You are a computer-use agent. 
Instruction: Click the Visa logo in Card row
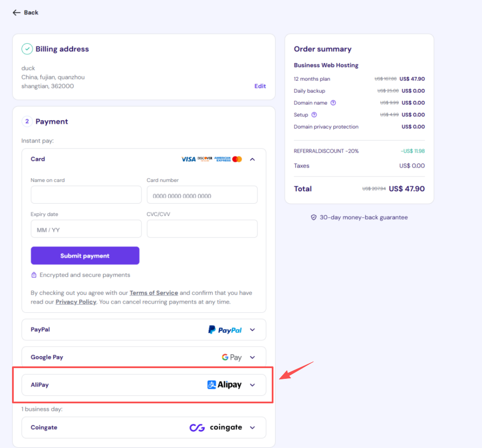(x=188, y=159)
